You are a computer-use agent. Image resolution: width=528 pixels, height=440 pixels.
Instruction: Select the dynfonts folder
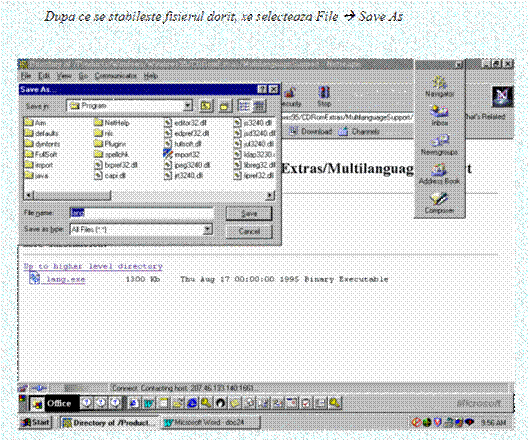pos(42,144)
